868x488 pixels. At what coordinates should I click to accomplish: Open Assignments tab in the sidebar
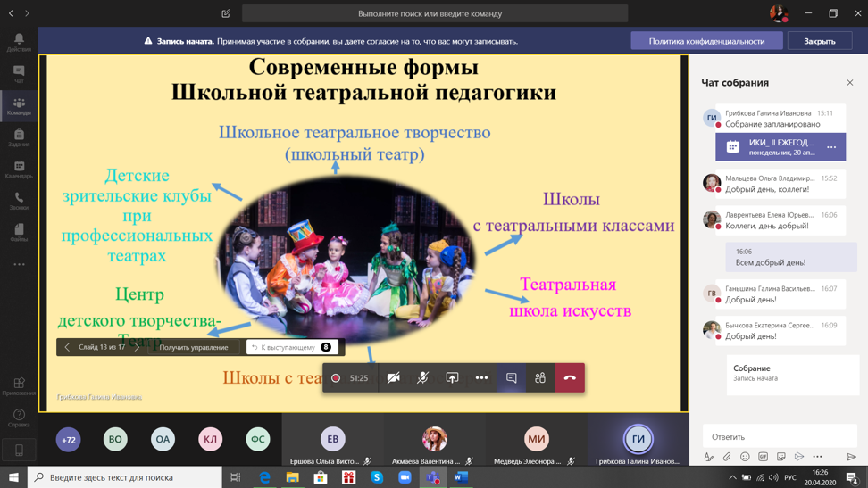click(19, 137)
